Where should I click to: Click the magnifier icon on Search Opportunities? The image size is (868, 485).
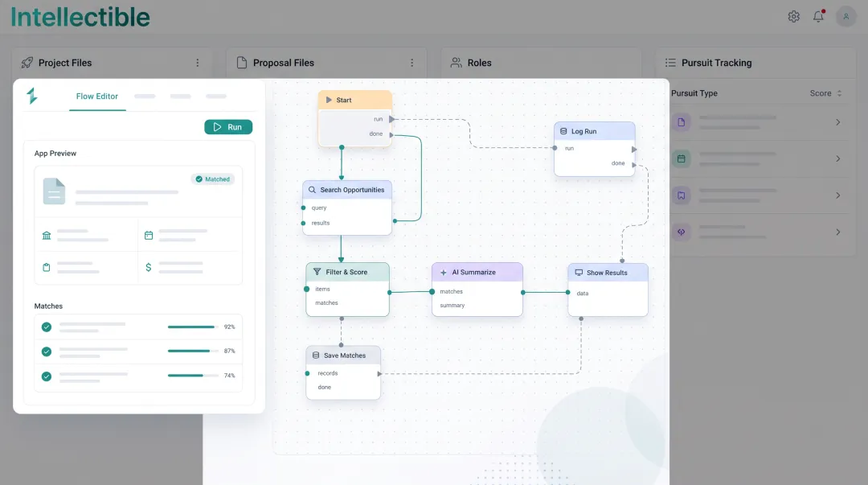(x=312, y=190)
